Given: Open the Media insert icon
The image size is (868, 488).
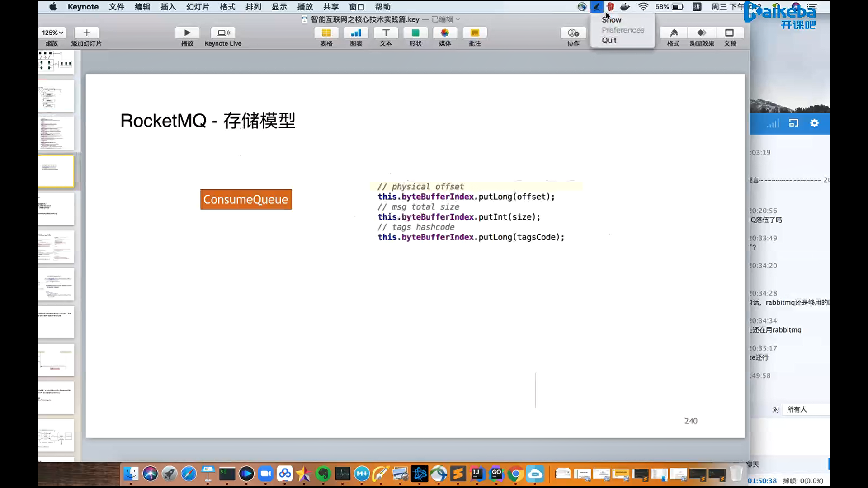Looking at the screenshot, I should tap(445, 33).
